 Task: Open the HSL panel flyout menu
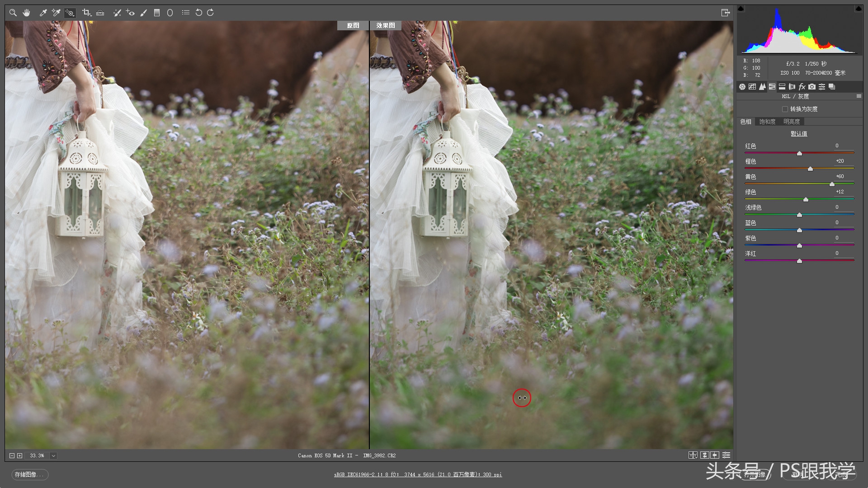tap(859, 96)
